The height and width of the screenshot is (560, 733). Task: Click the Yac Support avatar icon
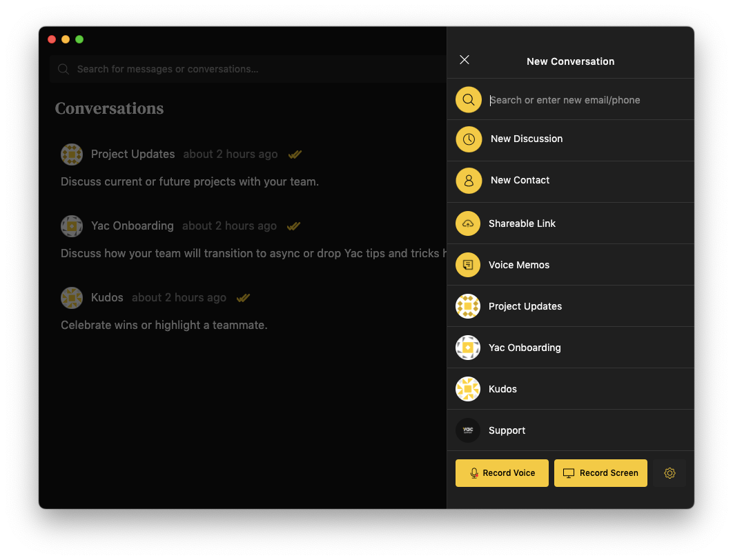[x=467, y=430]
